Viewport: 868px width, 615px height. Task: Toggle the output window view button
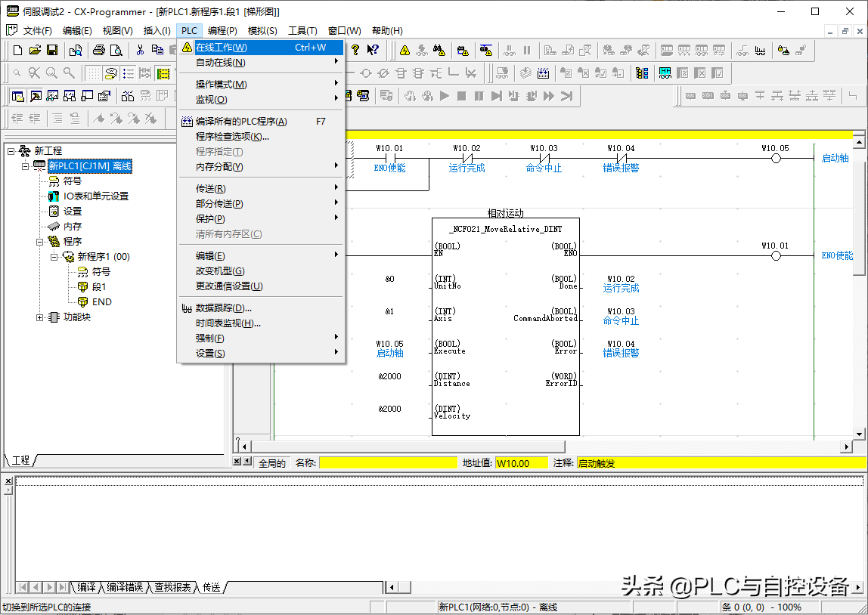pos(36,96)
